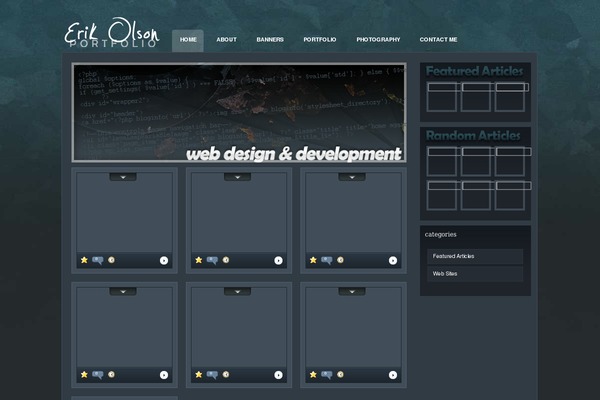Click the clock icon on the top-right card
Image resolution: width=600 pixels, height=400 pixels.
click(340, 260)
